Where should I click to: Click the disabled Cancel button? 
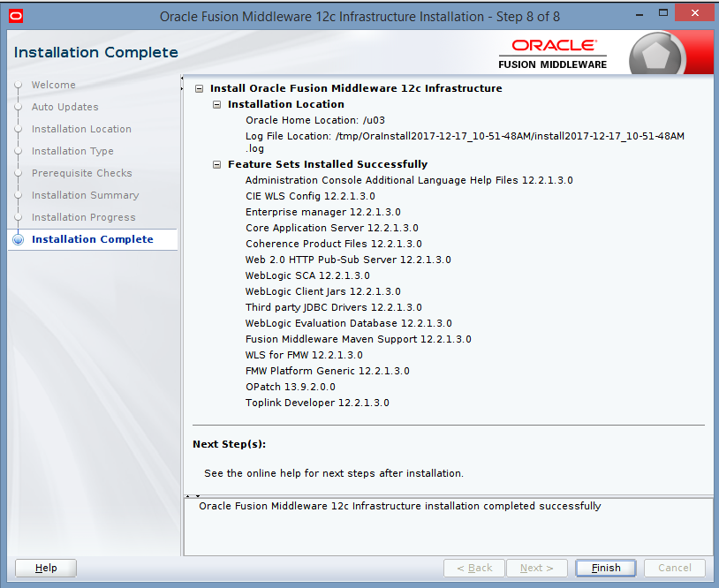pos(675,568)
